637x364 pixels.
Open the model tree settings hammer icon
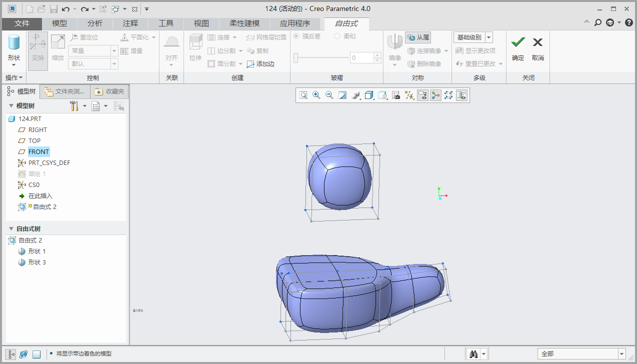[x=74, y=106]
